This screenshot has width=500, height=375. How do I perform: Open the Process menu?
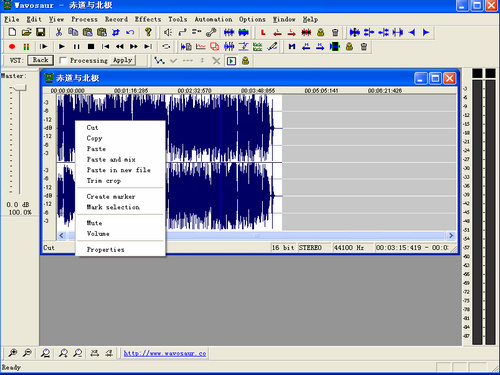click(x=84, y=19)
